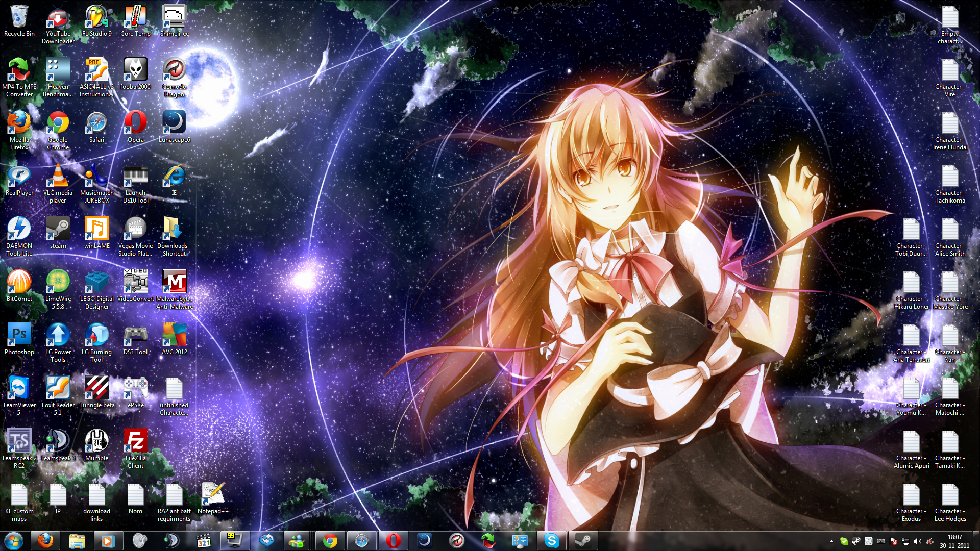Image resolution: width=980 pixels, height=551 pixels.
Task: Open Windows Explorer from the taskbar
Action: (77, 540)
